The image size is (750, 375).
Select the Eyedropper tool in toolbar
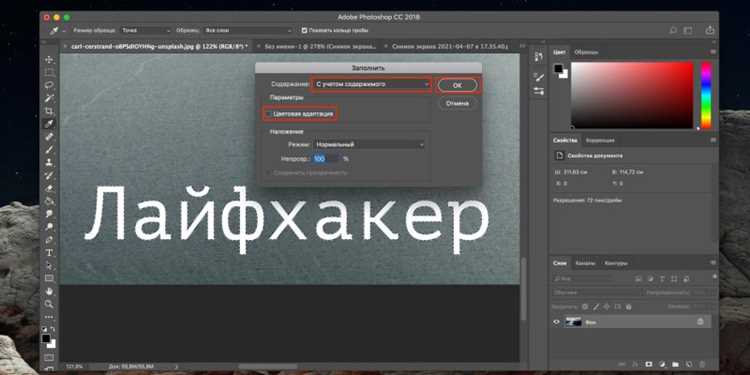(49, 124)
